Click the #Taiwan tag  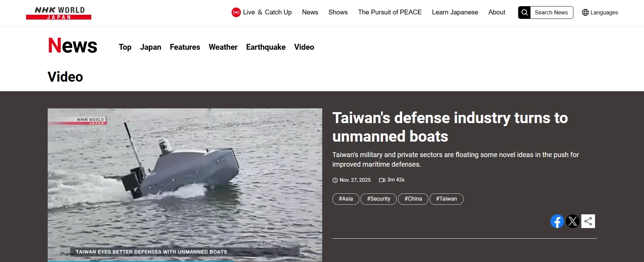click(x=446, y=199)
